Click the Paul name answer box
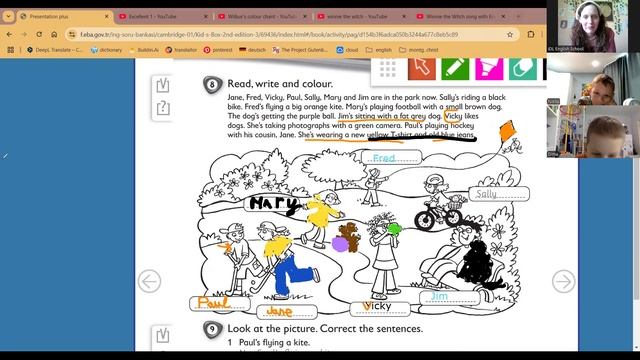 pos(220,303)
